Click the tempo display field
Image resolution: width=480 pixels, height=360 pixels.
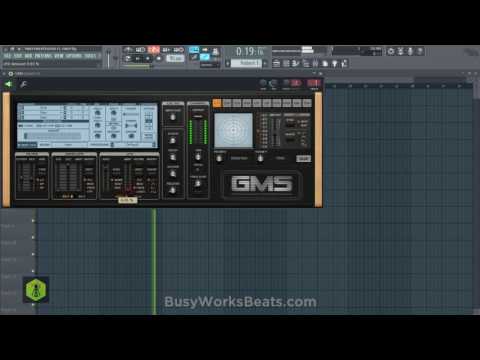[175, 59]
